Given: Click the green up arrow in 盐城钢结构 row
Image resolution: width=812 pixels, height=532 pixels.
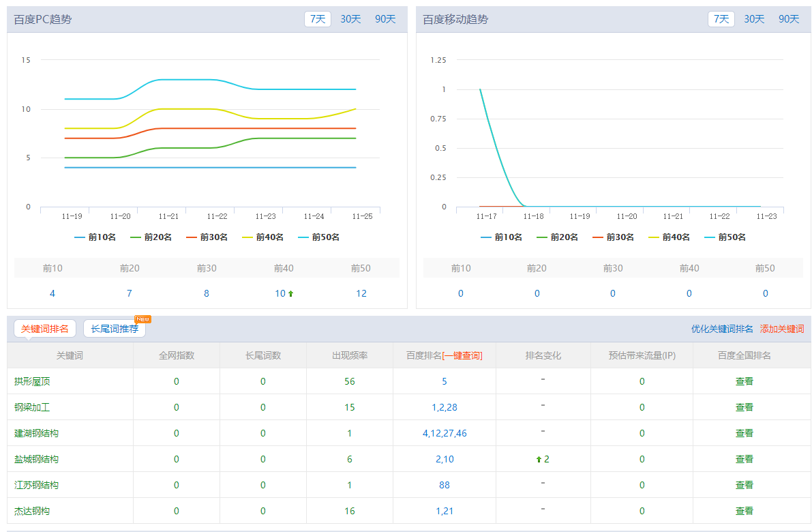Looking at the screenshot, I should 539,460.
